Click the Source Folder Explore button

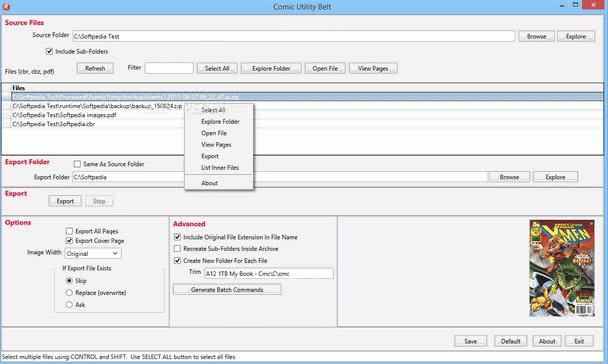pyautogui.click(x=576, y=36)
